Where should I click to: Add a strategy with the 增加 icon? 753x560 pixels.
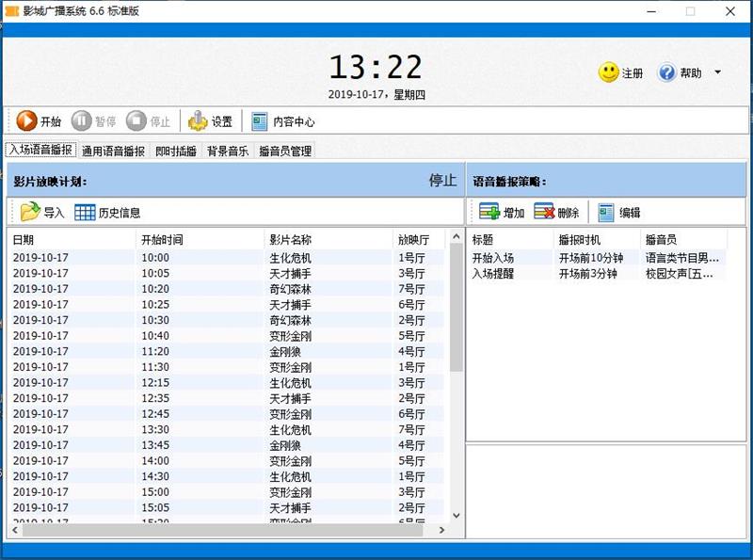(x=489, y=212)
